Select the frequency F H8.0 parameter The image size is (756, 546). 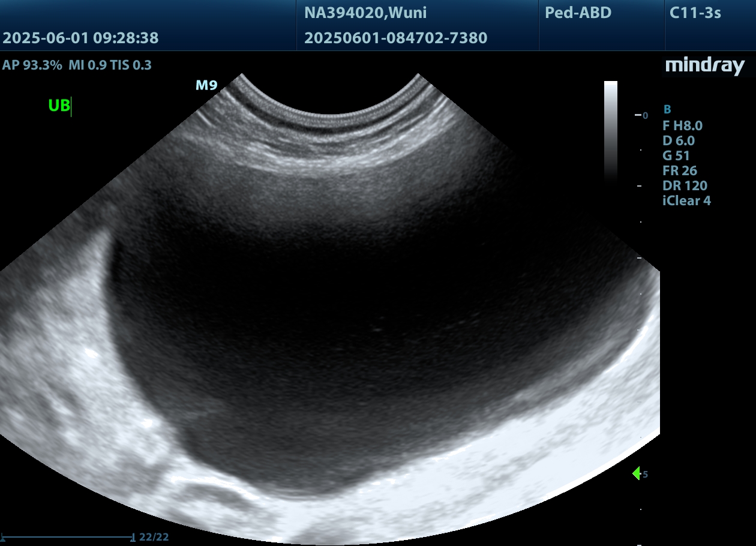point(682,125)
